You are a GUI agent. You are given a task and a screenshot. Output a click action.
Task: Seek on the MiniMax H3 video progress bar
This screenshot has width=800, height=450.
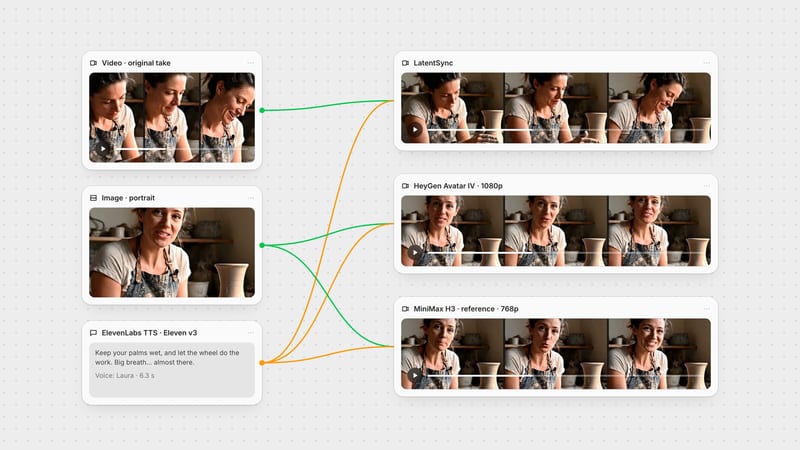(565, 376)
